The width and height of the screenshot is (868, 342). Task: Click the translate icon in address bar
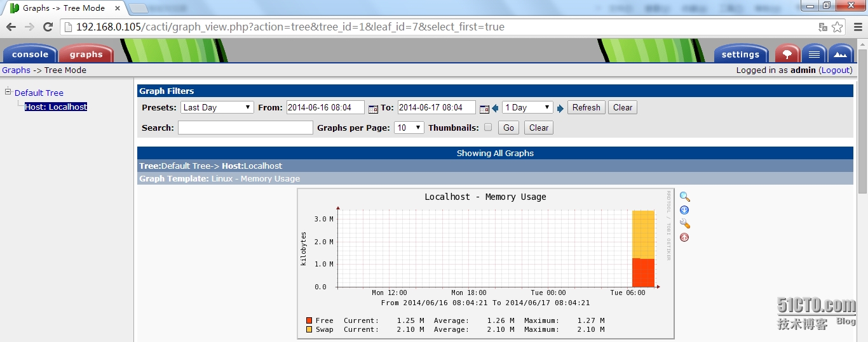pyautogui.click(x=823, y=27)
